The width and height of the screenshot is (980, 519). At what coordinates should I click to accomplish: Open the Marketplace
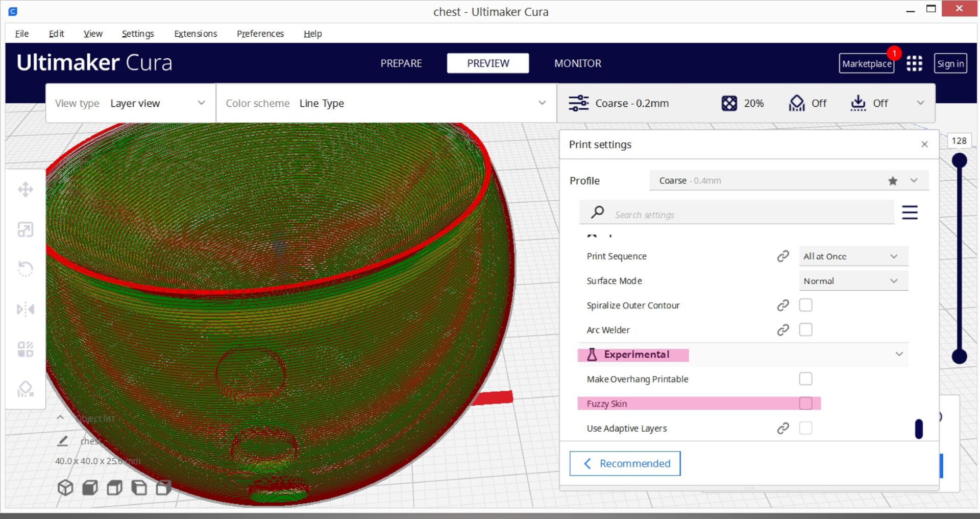click(867, 63)
